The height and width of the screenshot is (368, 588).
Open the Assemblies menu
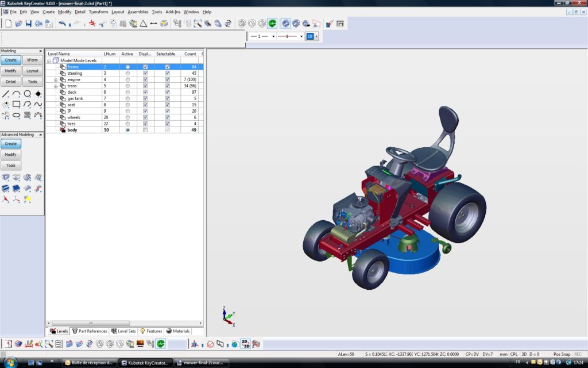tap(137, 11)
